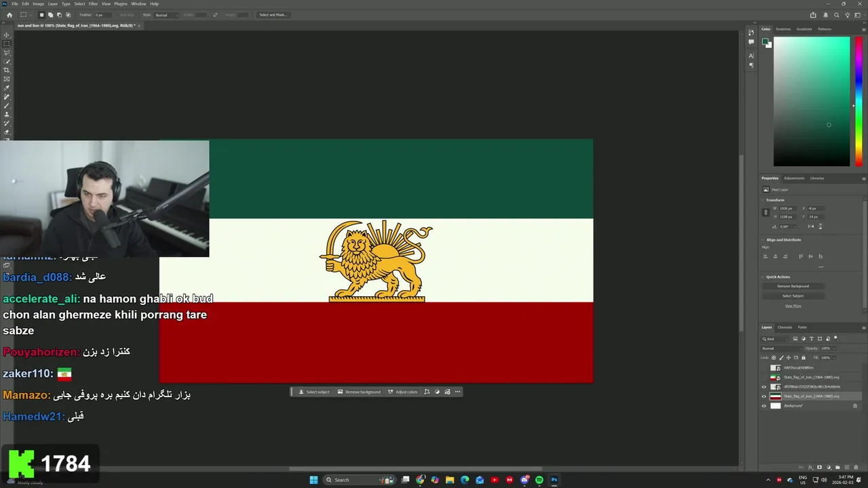Click the Select and Mask button

[x=273, y=15]
